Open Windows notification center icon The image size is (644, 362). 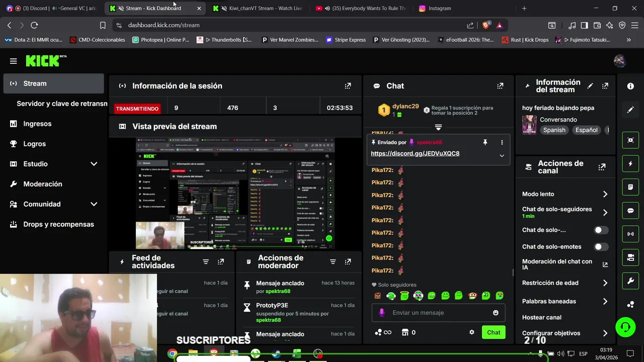[630, 354]
